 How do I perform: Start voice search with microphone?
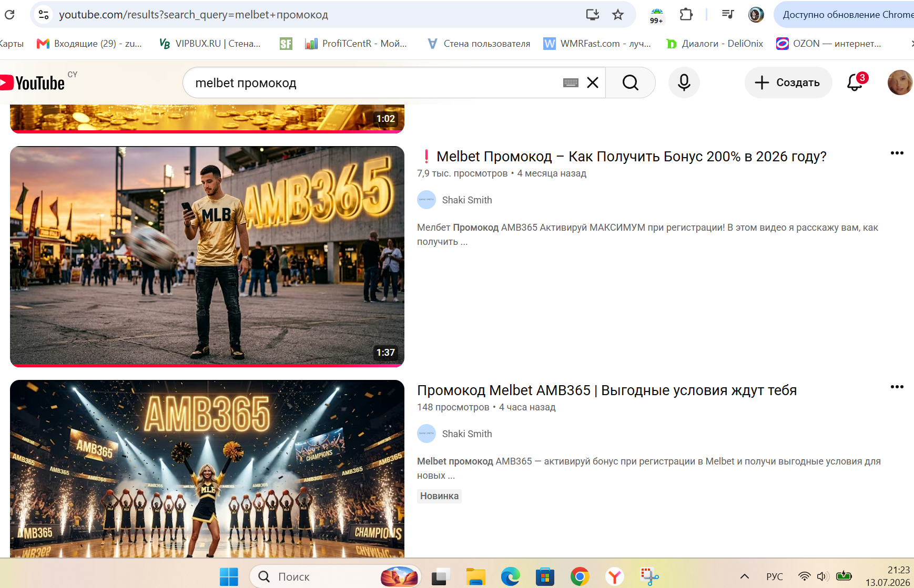(684, 83)
